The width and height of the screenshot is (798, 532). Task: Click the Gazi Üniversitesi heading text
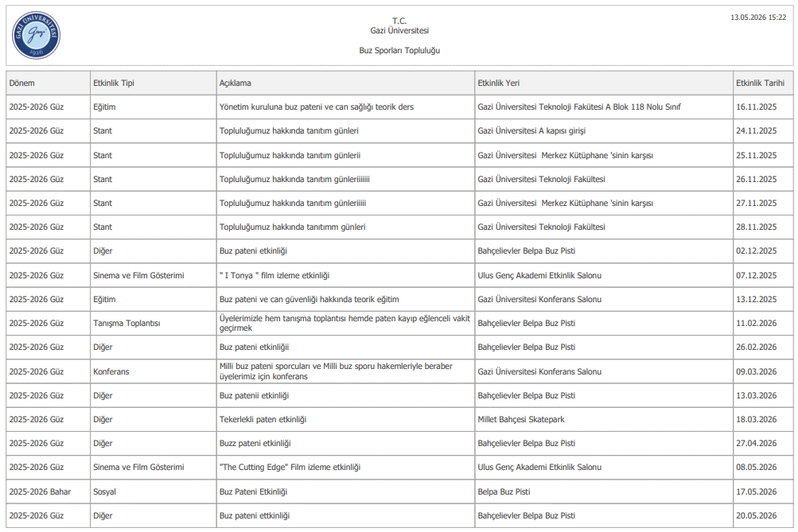[399, 30]
